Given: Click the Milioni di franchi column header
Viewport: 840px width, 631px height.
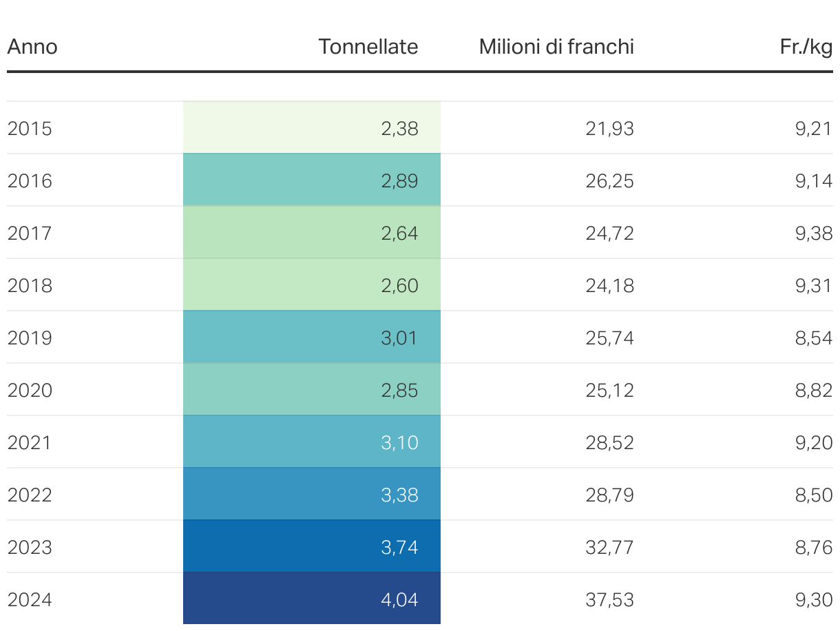Looking at the screenshot, I should [556, 47].
